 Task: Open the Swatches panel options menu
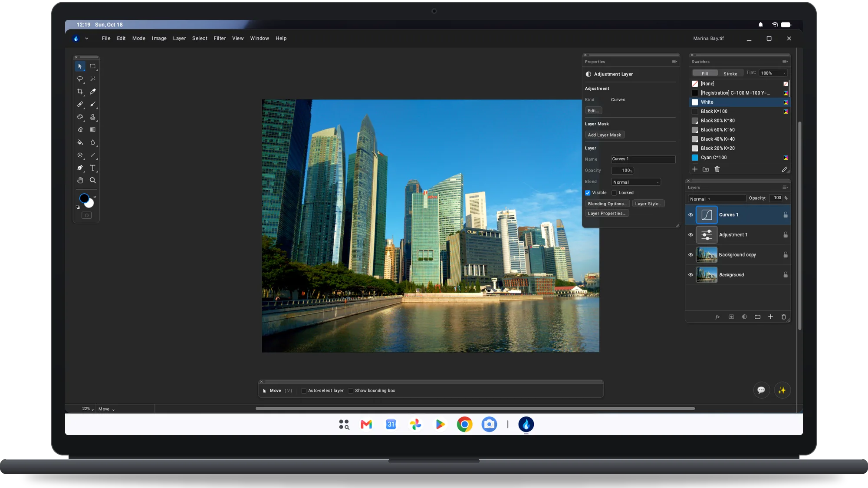pos(785,62)
